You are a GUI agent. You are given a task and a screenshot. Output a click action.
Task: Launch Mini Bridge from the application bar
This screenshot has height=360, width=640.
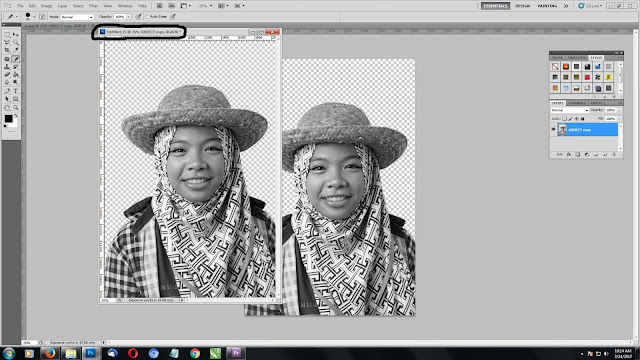coord(171,6)
